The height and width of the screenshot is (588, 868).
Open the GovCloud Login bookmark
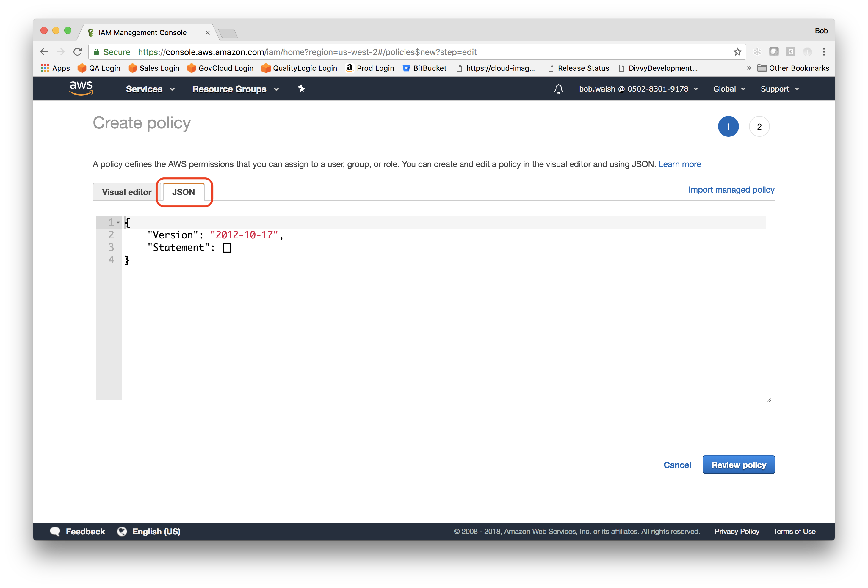[220, 68]
